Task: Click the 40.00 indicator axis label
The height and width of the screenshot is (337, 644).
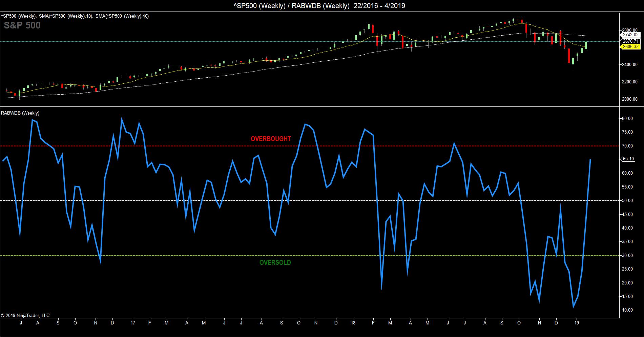Action: point(628,228)
